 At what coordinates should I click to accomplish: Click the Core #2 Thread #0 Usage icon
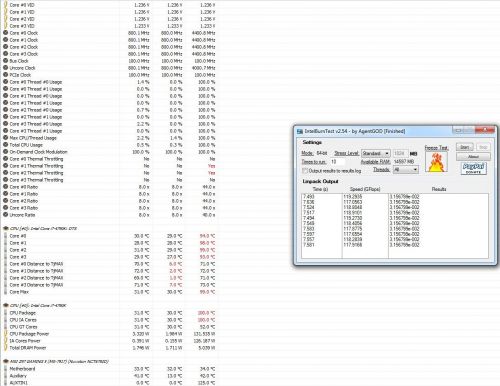click(5, 110)
